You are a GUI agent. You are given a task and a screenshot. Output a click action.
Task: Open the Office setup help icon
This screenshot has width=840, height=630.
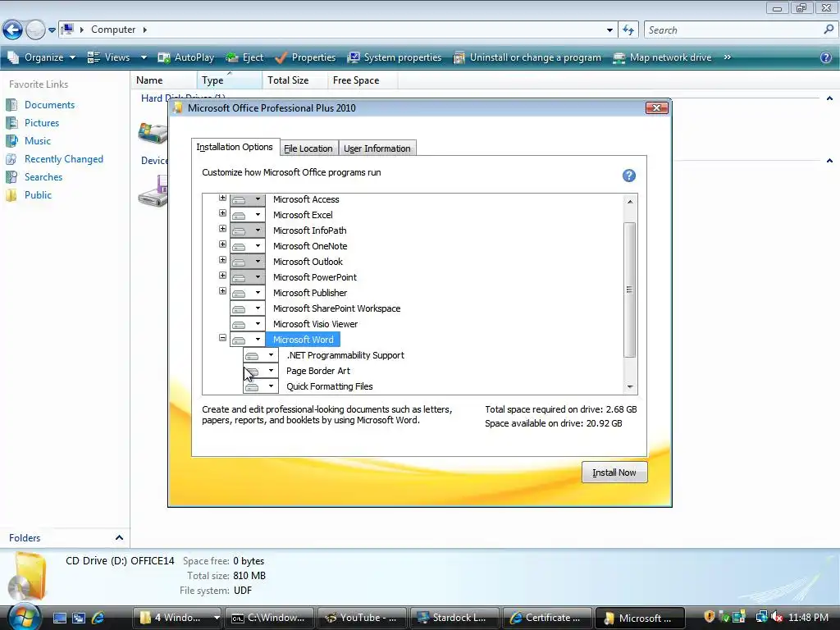629,176
